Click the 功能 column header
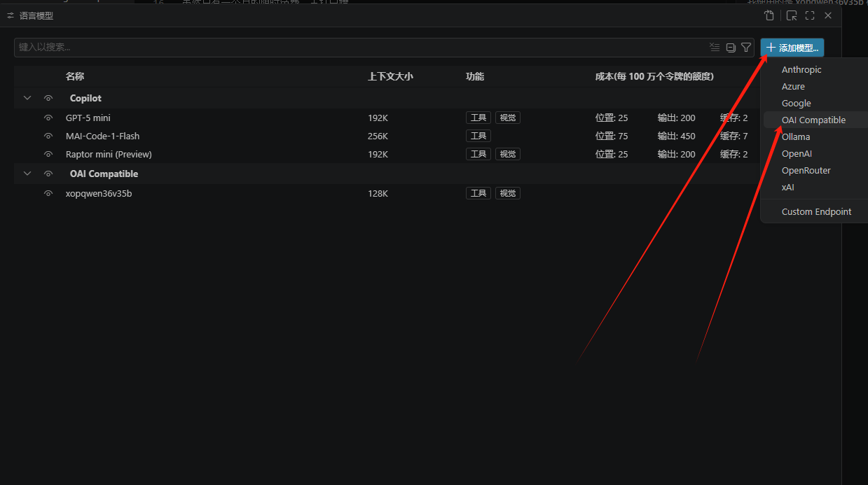This screenshot has height=485, width=868. click(475, 76)
